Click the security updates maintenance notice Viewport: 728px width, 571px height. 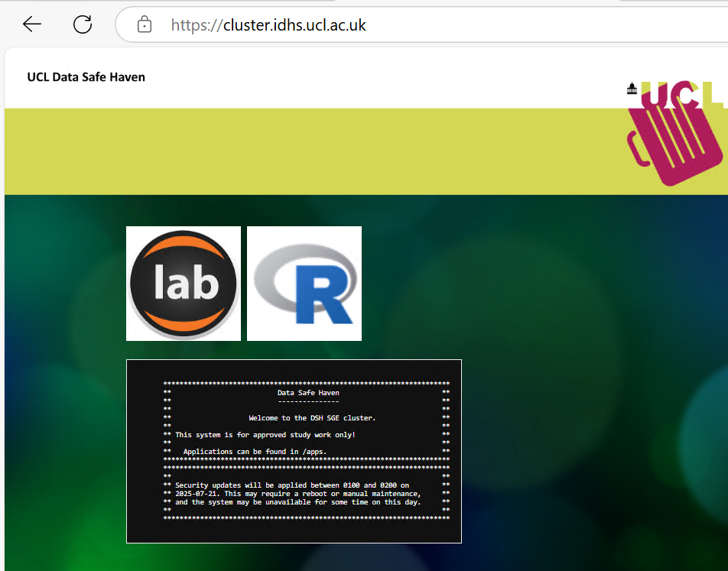point(298,493)
